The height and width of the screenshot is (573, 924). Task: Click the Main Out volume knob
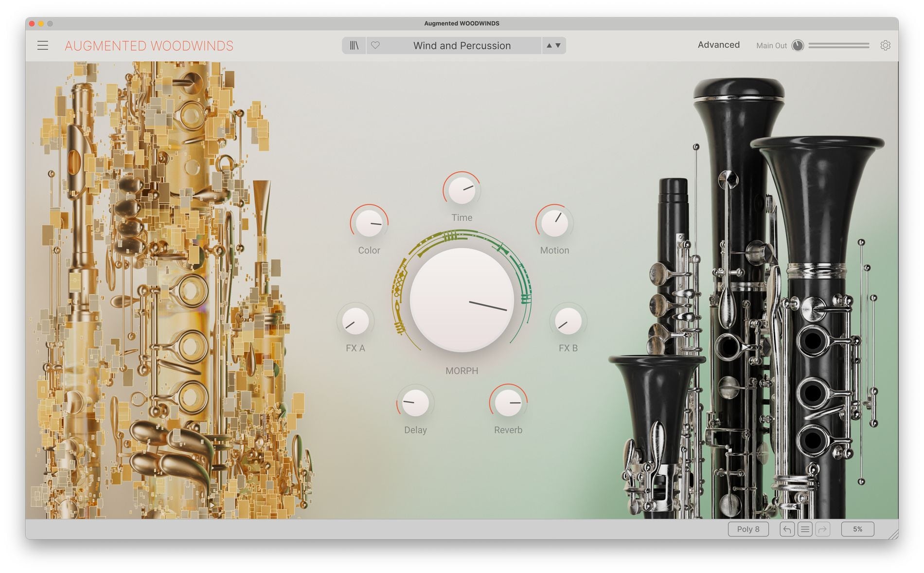coord(798,45)
